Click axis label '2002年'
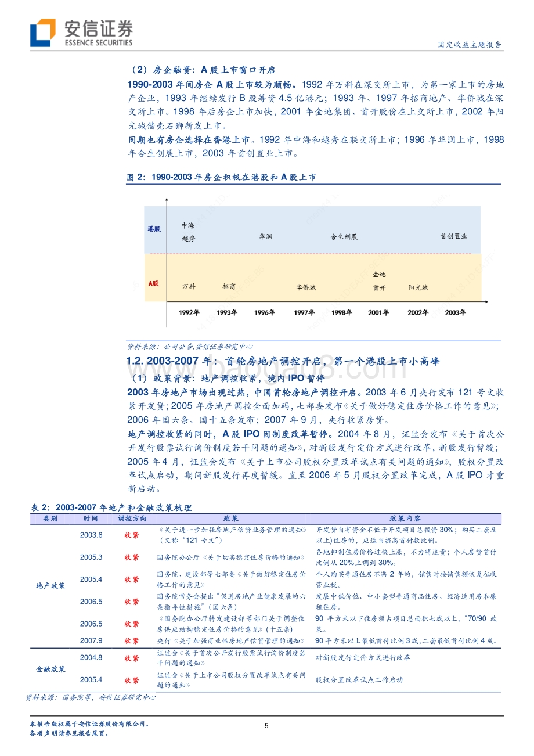Image resolution: width=534 pixels, height=756 pixels. [x=418, y=312]
